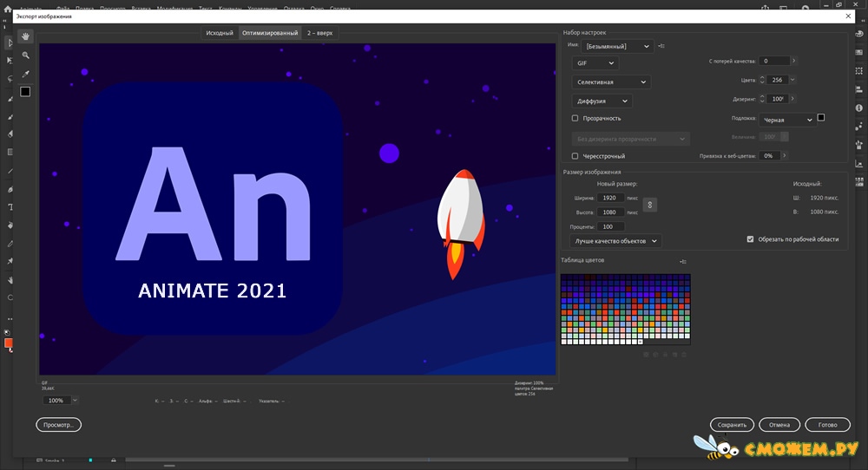Viewport: 868px width, 470px height.
Task: Open the Подложка Черная dropdown
Action: click(787, 120)
